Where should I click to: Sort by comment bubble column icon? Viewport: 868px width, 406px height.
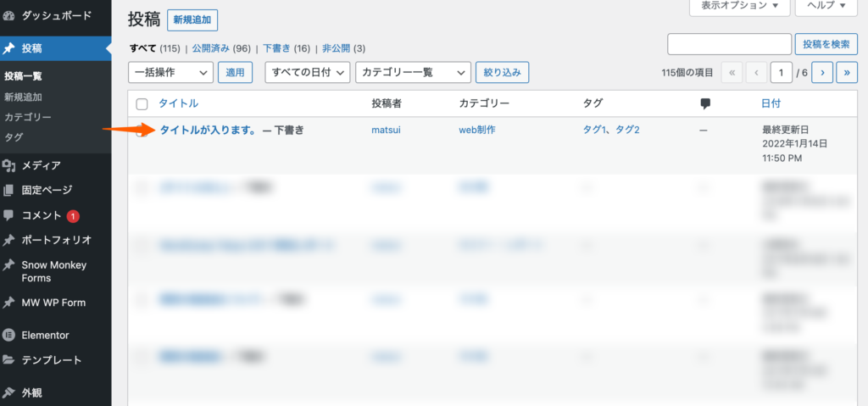click(x=704, y=103)
